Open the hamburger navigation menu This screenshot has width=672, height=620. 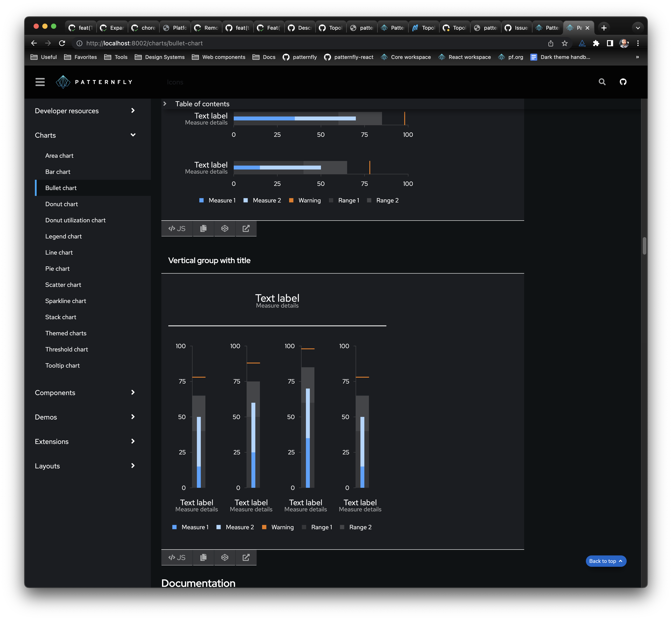[40, 82]
